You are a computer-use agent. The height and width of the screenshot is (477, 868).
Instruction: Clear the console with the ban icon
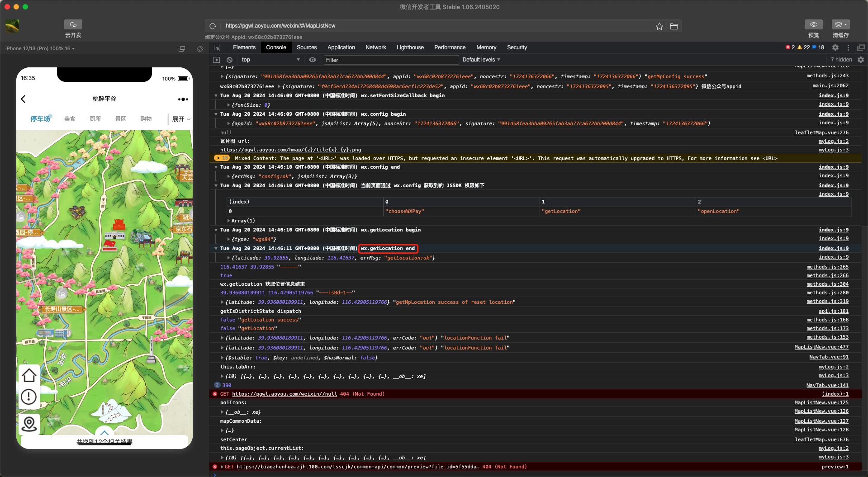click(230, 60)
